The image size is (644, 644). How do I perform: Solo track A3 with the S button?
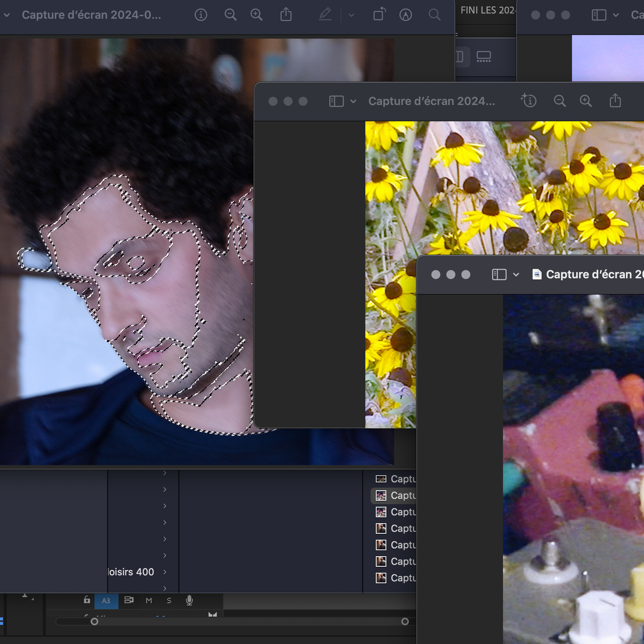[169, 600]
